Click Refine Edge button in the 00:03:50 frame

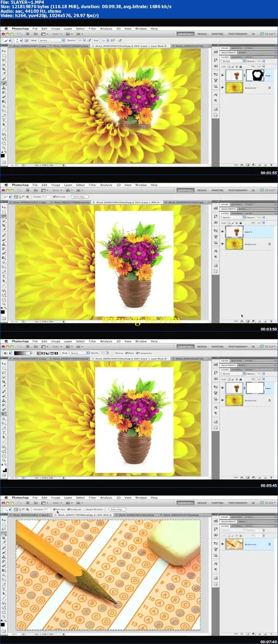(x=80, y=196)
